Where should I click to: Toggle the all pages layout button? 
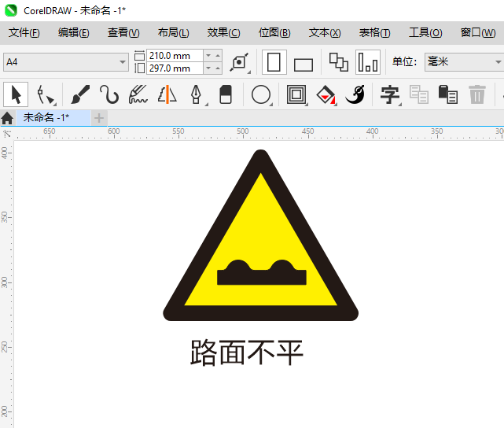click(338, 62)
